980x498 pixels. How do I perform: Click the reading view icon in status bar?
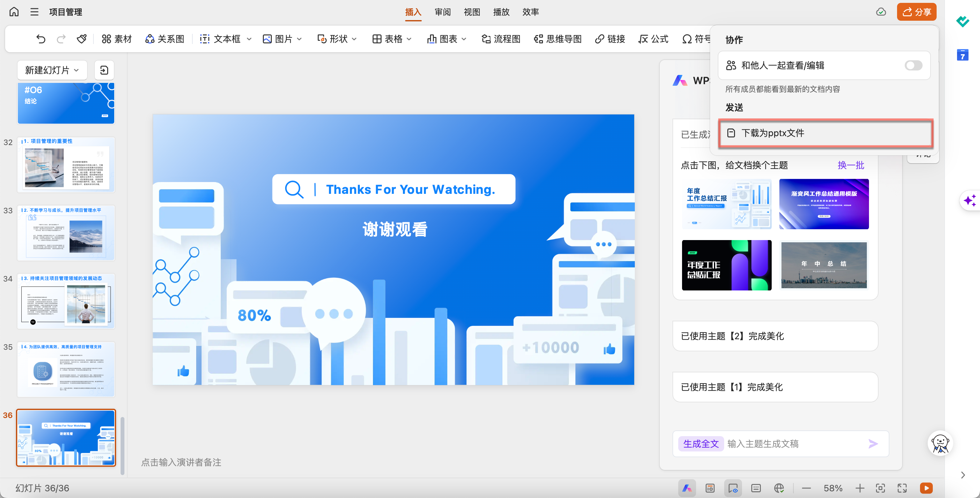pos(733,488)
